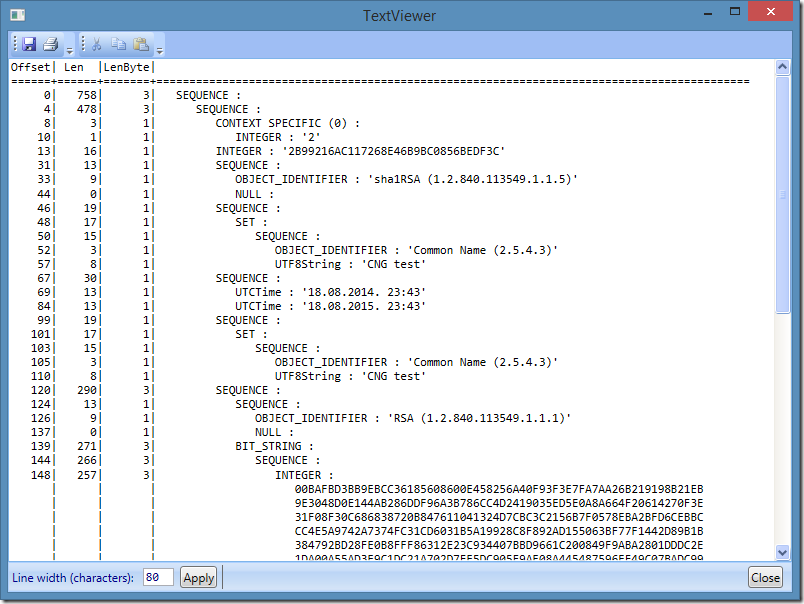The height and width of the screenshot is (604, 804).
Task: Click the Save floppy disk icon
Action: click(x=29, y=44)
